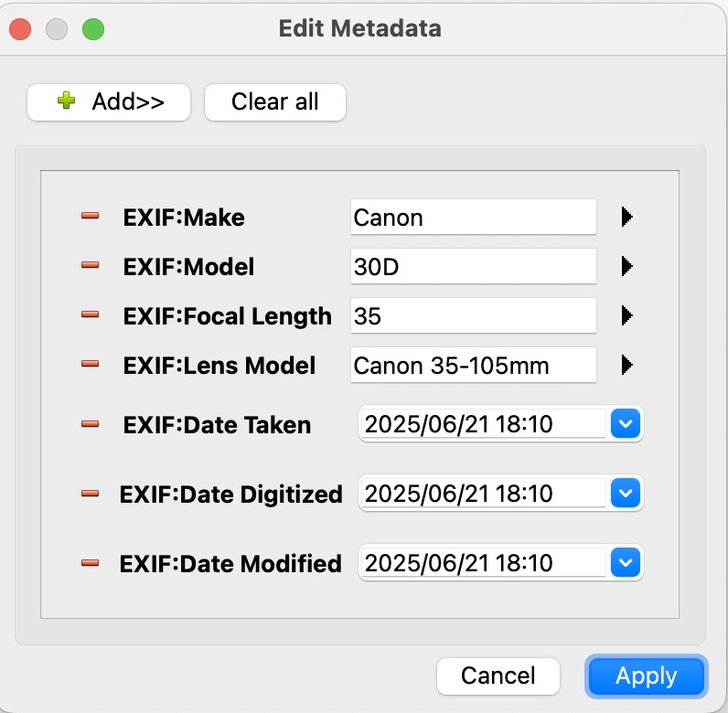Remove the EXIF:Date Modified row minus icon
Image resolution: width=728 pixels, height=713 pixels.
[x=90, y=563]
